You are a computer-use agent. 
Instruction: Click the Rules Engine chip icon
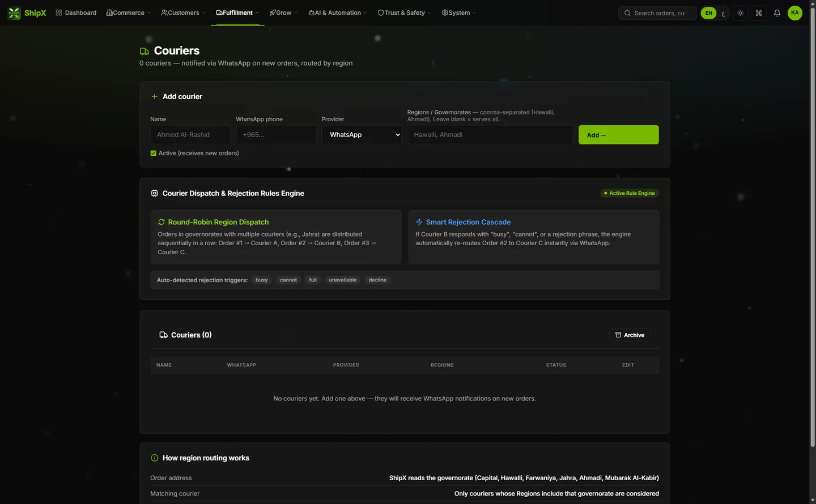(154, 194)
